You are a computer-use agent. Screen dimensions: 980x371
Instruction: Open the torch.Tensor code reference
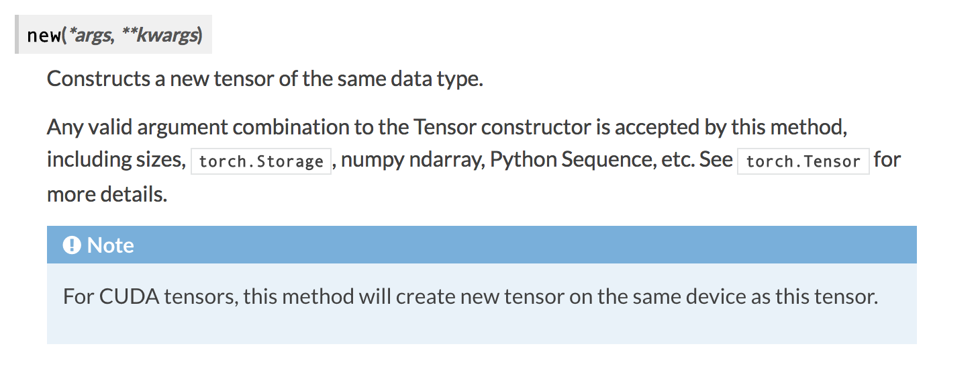point(803,162)
